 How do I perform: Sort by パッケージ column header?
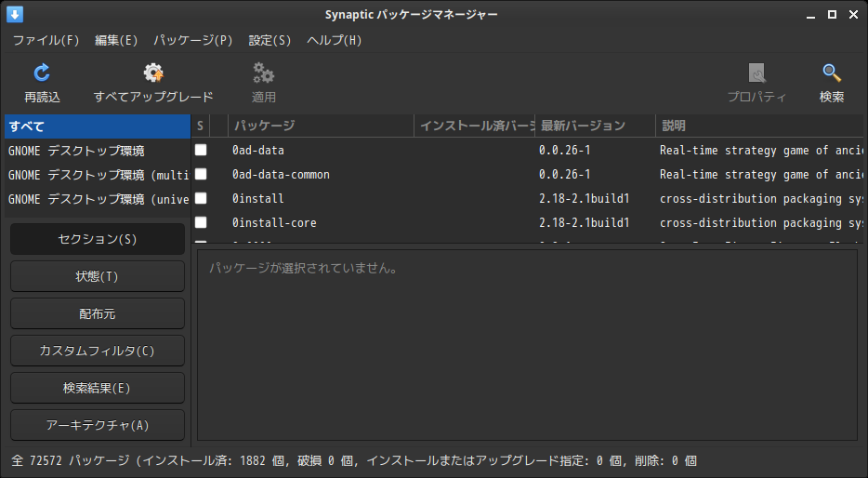(x=321, y=126)
